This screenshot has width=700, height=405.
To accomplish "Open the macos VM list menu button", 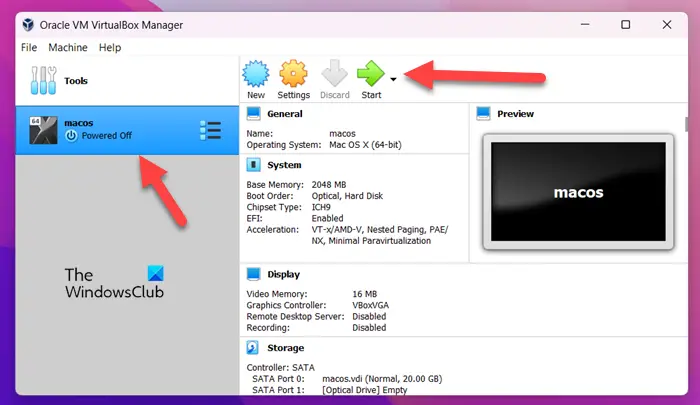I will (210, 130).
